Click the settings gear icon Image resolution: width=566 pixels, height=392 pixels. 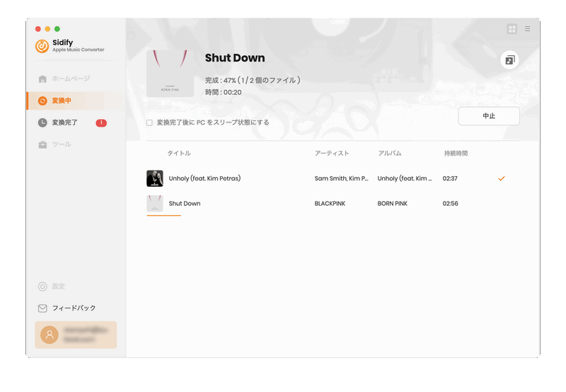pos(42,287)
